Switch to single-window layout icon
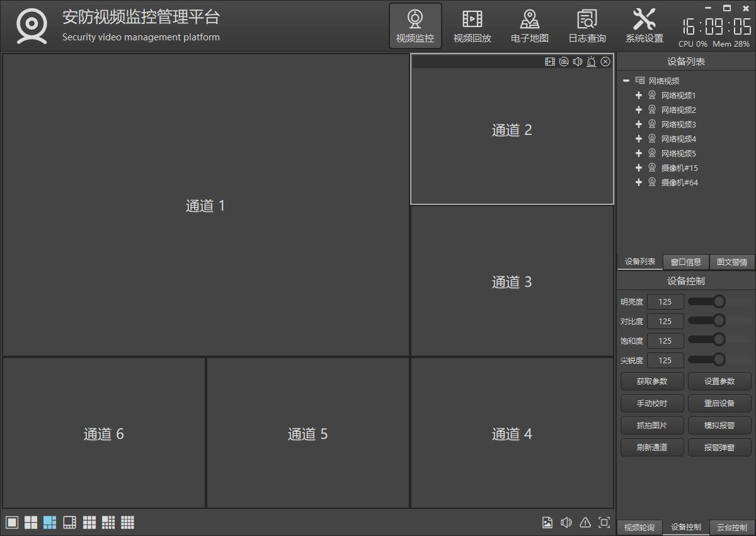The image size is (756, 536). pos(12,522)
